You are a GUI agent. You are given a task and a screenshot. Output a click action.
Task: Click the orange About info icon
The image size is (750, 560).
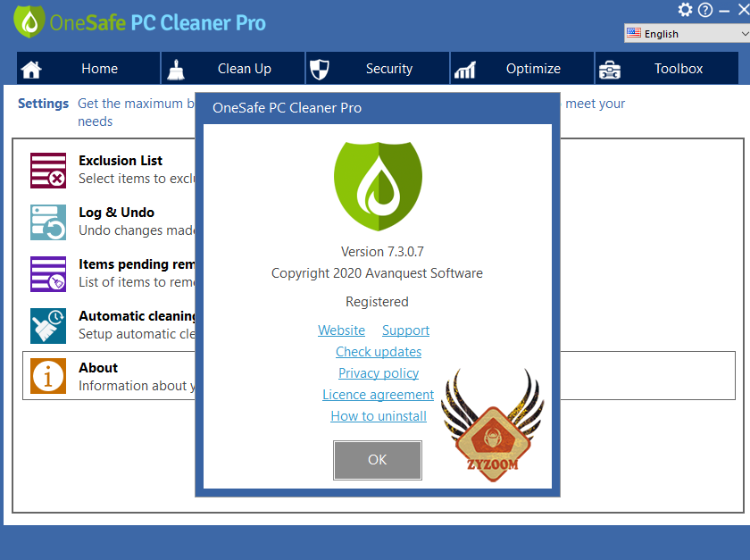tap(48, 376)
